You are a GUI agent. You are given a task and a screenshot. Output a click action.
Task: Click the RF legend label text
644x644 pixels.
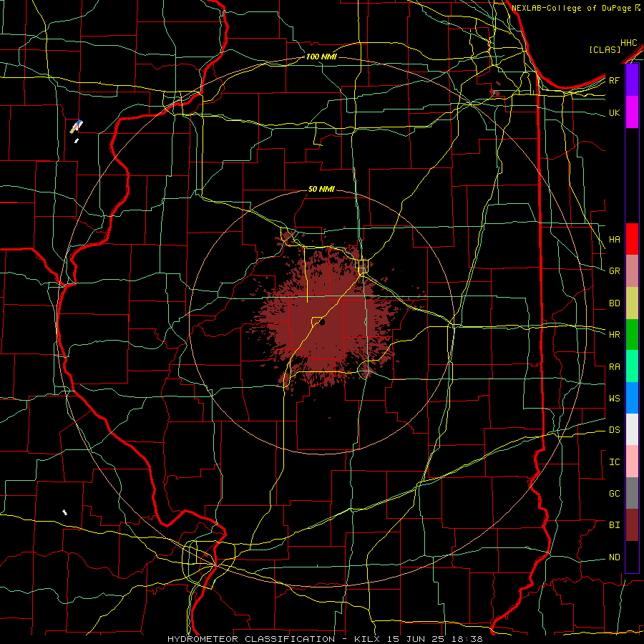coord(615,80)
